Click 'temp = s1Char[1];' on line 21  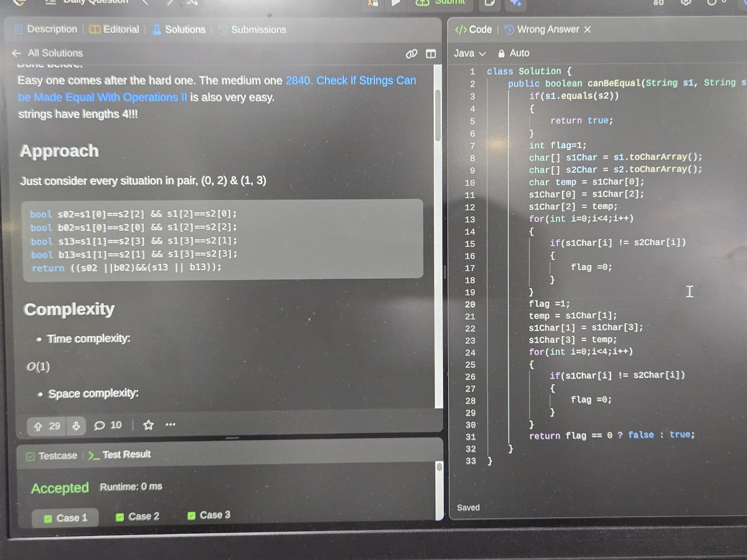click(573, 316)
